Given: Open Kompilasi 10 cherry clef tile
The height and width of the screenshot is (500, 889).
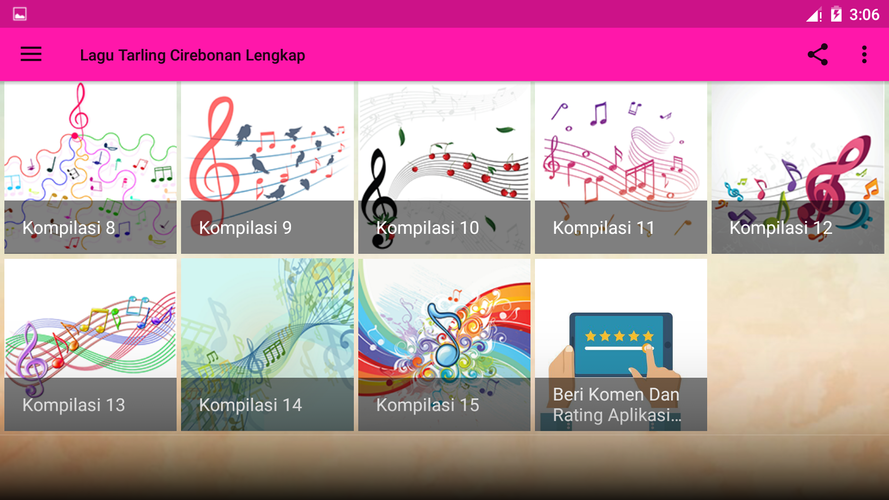Looking at the screenshot, I should coord(444,168).
